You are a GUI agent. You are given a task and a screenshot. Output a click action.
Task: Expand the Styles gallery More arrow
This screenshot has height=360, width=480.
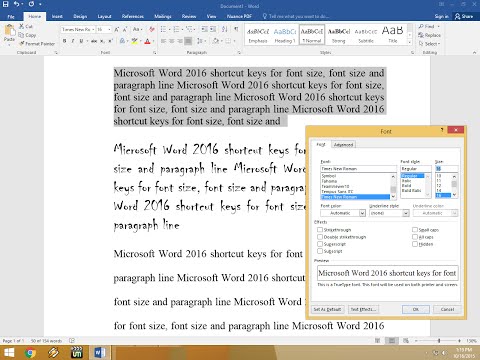pyautogui.click(x=410, y=43)
